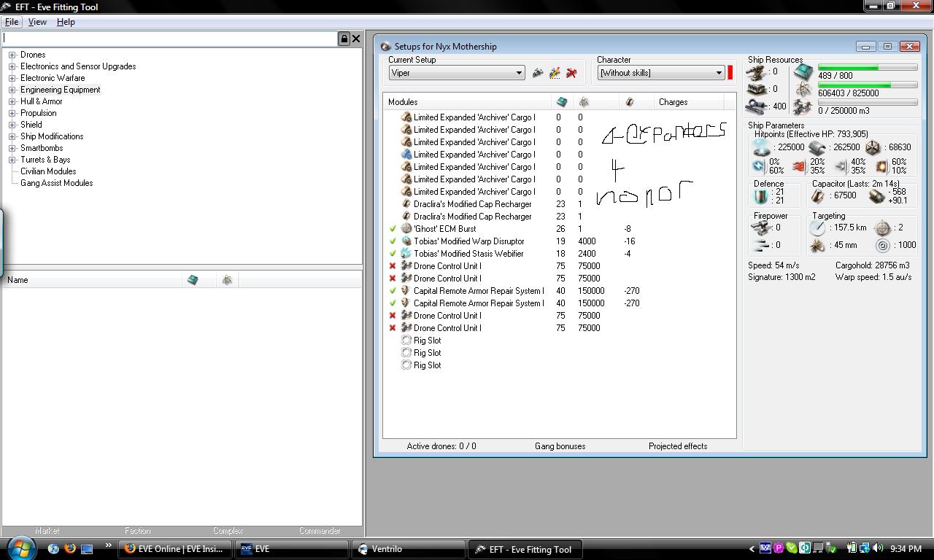Click the structure hitpoints icon showing 68630

[873, 147]
